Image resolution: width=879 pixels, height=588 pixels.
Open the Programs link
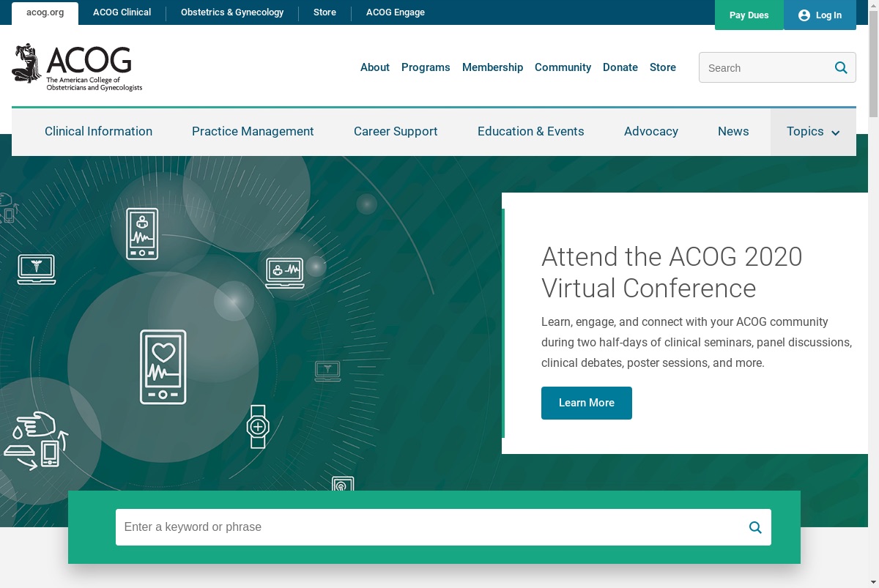[426, 67]
